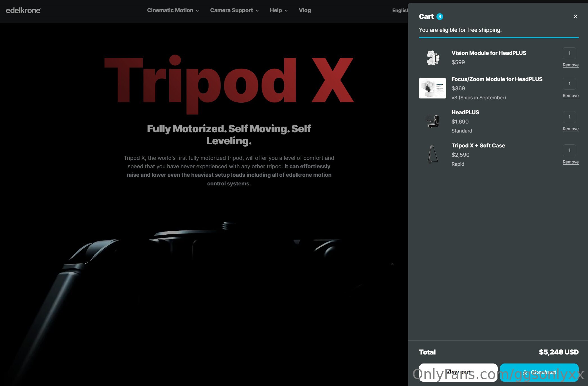The width and height of the screenshot is (588, 386).
Task: Open the HeadPLUS product link
Action: pos(465,112)
